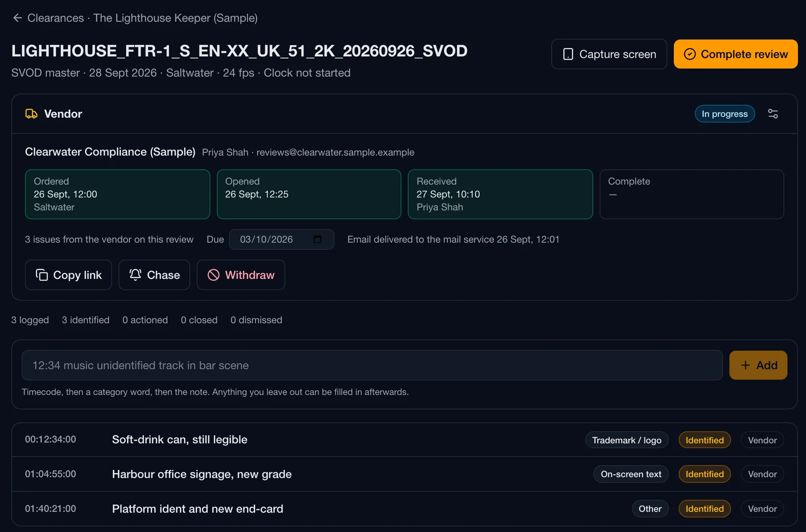Click the Capture screen button
Image resolution: width=806 pixels, height=532 pixels.
[609, 54]
